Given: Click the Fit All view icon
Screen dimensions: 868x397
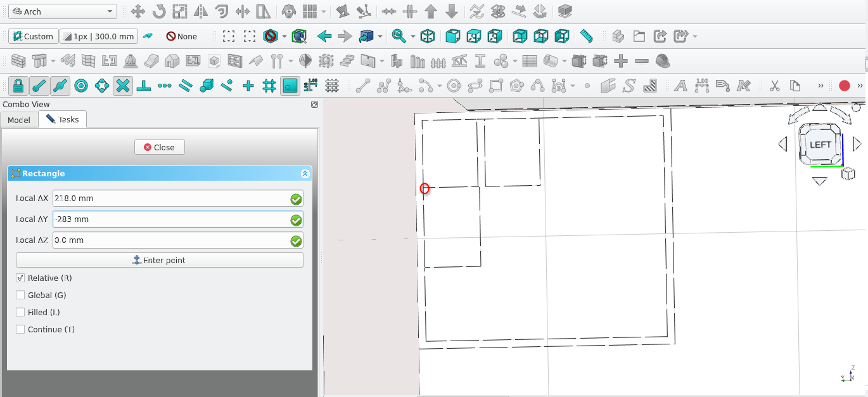Looking at the screenshot, I should click(229, 36).
